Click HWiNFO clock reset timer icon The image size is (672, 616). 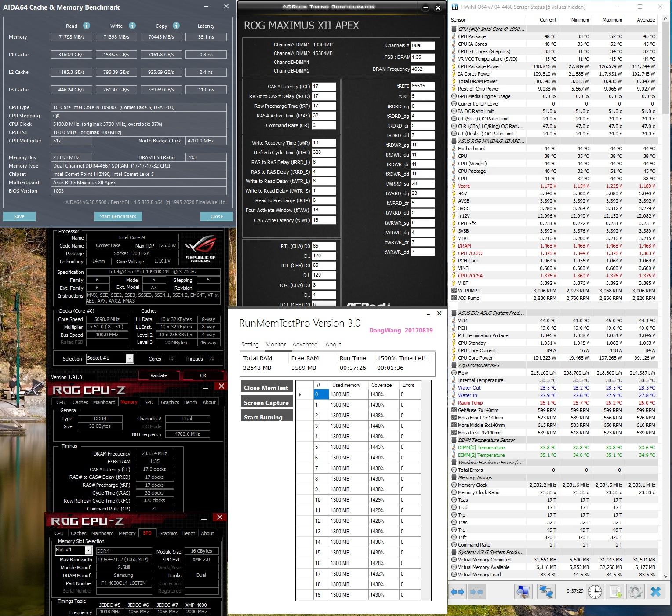(595, 592)
